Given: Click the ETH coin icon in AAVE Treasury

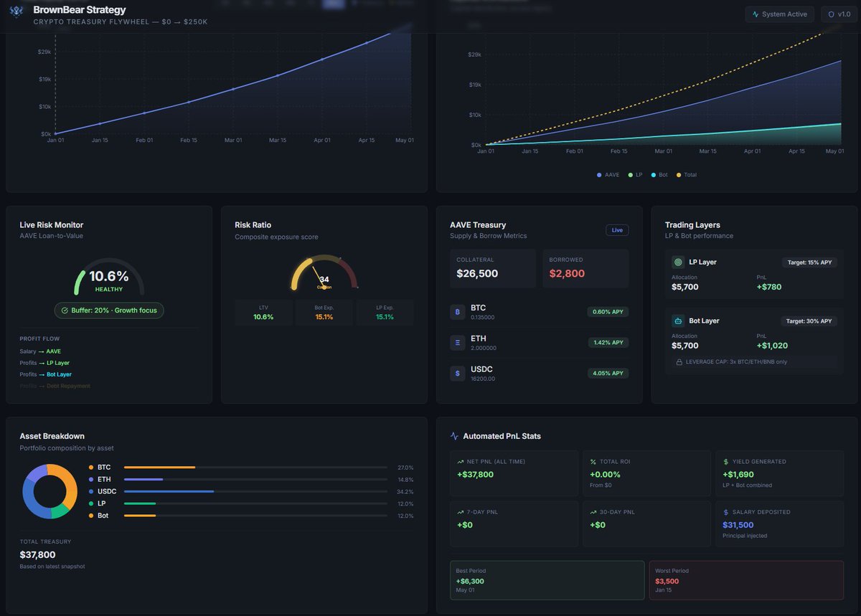Looking at the screenshot, I should 457,343.
